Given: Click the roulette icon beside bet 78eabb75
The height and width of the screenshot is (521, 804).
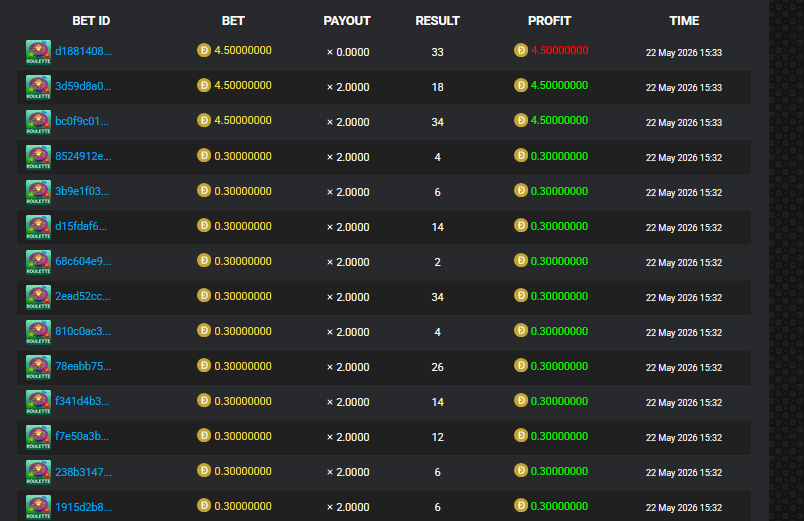Looking at the screenshot, I should [x=38, y=367].
